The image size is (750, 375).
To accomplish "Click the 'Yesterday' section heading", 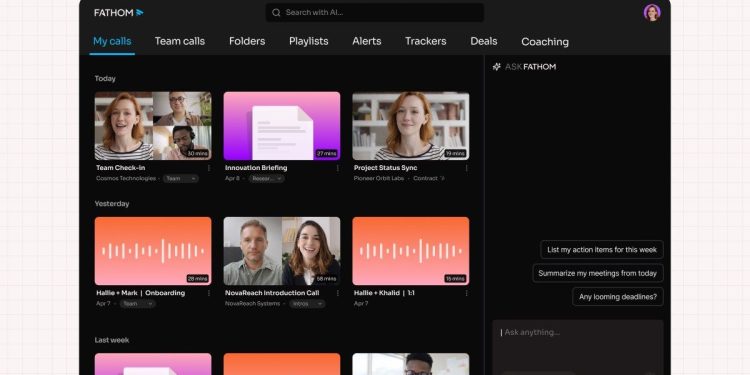I will coord(112,204).
